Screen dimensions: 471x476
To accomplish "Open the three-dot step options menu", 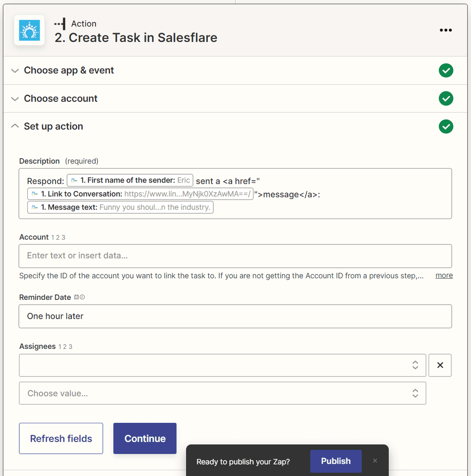I will [446, 30].
